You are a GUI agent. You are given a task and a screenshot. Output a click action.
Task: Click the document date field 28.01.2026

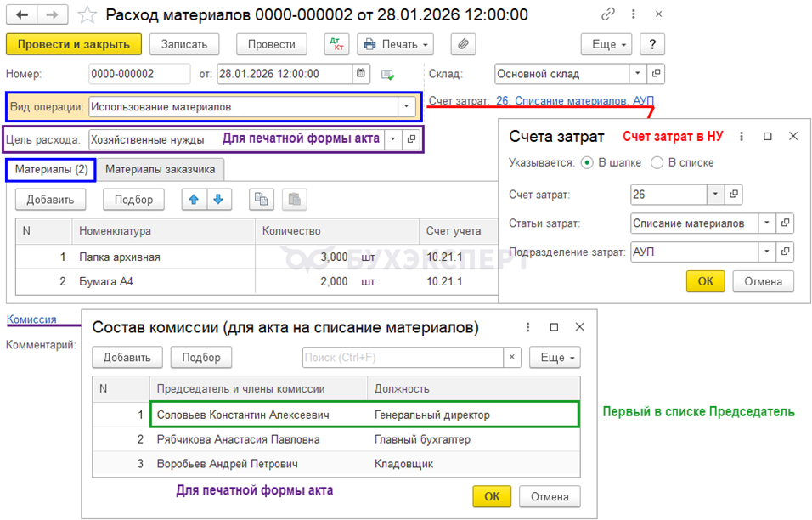click(x=285, y=74)
